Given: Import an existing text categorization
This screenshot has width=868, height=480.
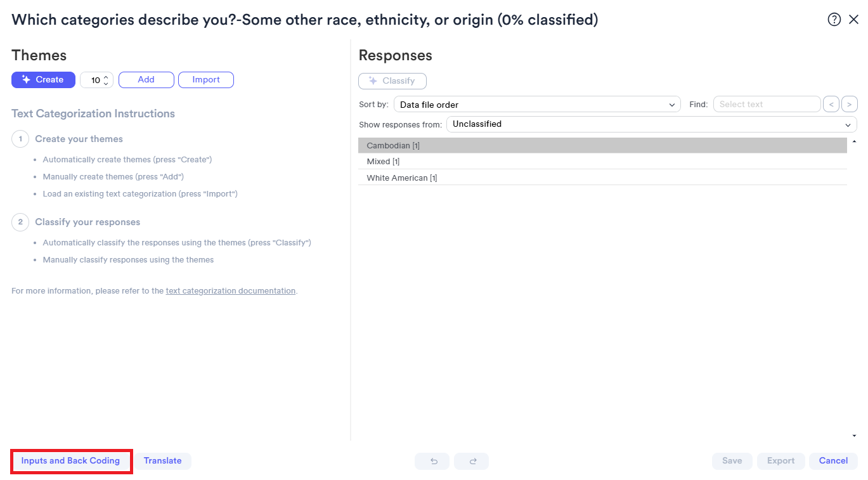Looking at the screenshot, I should (206, 80).
